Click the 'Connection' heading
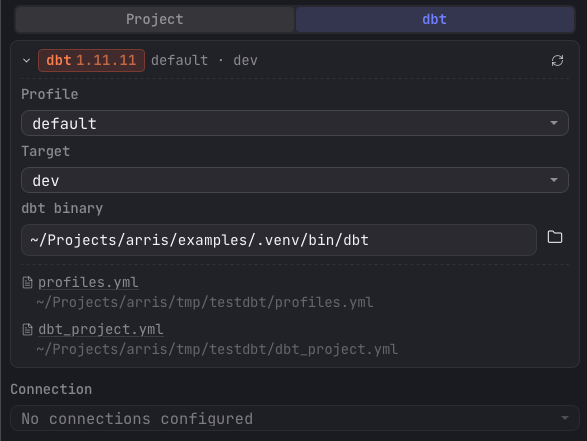This screenshot has height=441, width=587. pos(51,389)
